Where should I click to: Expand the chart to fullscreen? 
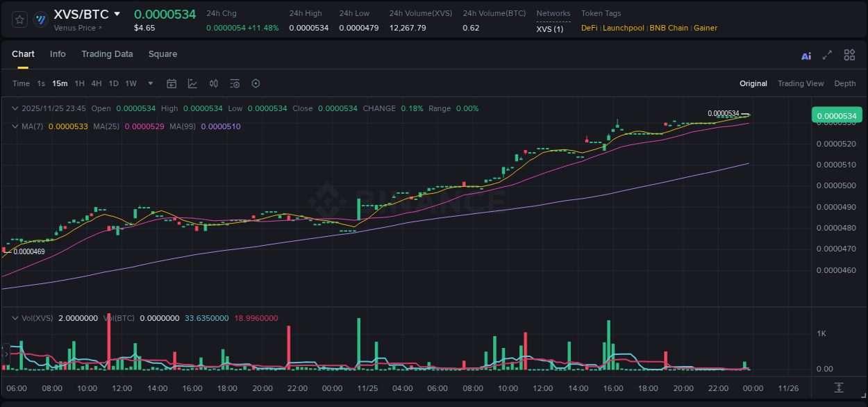click(x=827, y=55)
